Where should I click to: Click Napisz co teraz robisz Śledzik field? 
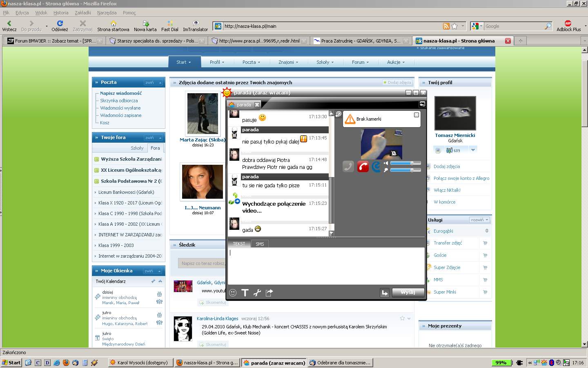pos(203,263)
